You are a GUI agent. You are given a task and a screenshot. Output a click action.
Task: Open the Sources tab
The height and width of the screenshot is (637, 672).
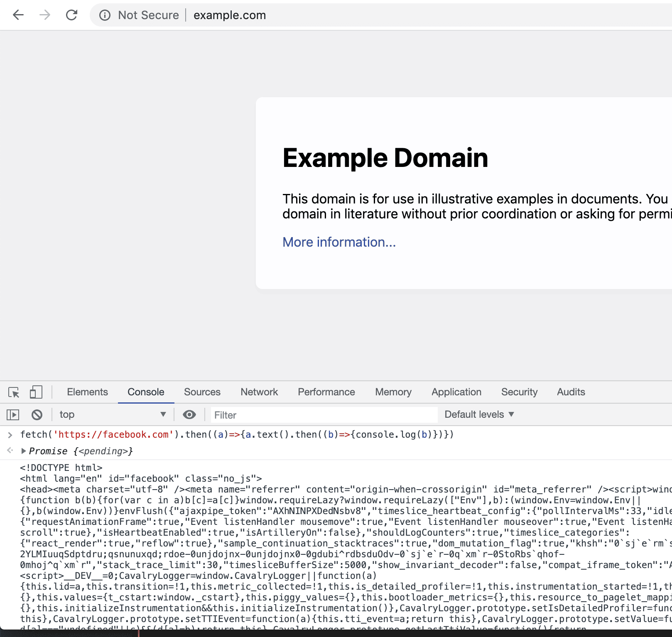coord(202,392)
